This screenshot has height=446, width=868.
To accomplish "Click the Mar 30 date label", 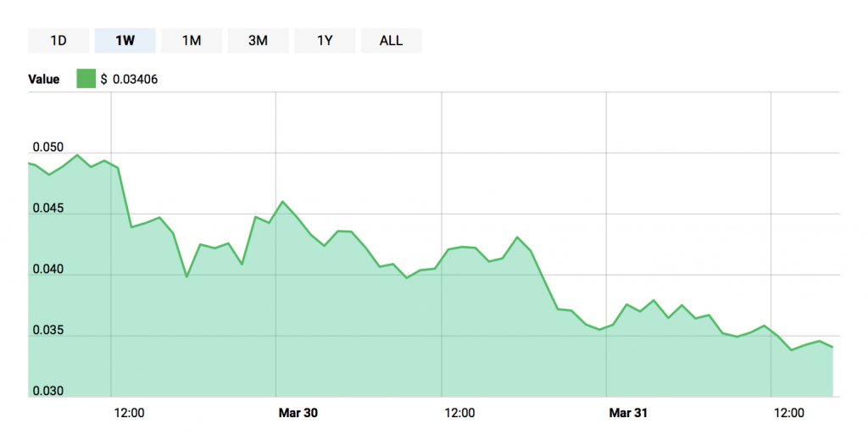I will pyautogui.click(x=298, y=413).
